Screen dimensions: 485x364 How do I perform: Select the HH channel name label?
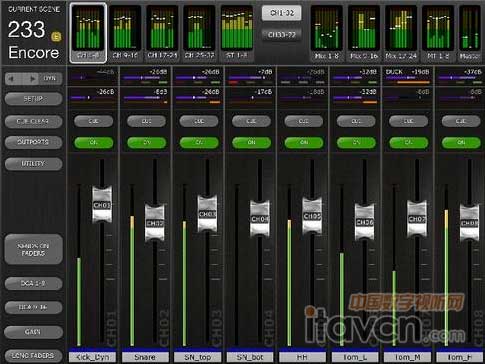[302, 357]
